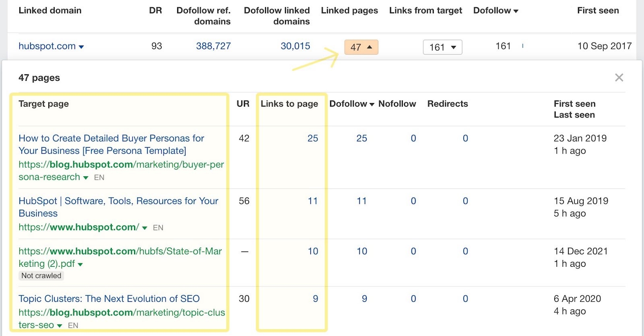The width and height of the screenshot is (644, 336).
Task: Open the 30,015 dofollow linked domains link
Action: (x=295, y=46)
